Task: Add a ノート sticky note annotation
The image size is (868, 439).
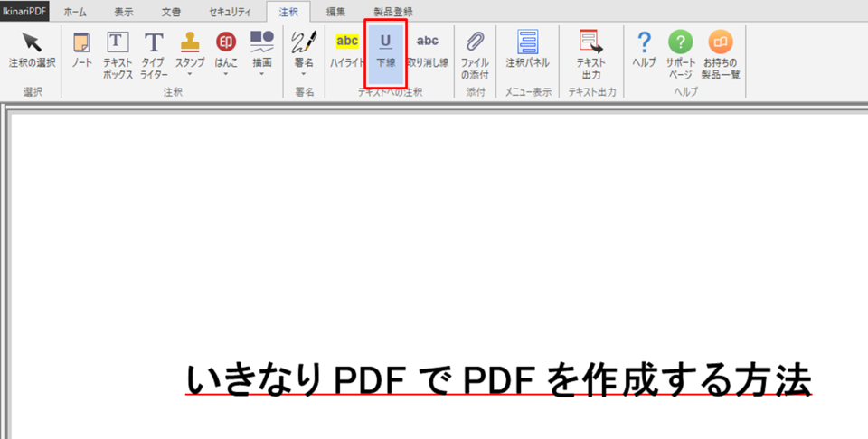Action: [82, 50]
